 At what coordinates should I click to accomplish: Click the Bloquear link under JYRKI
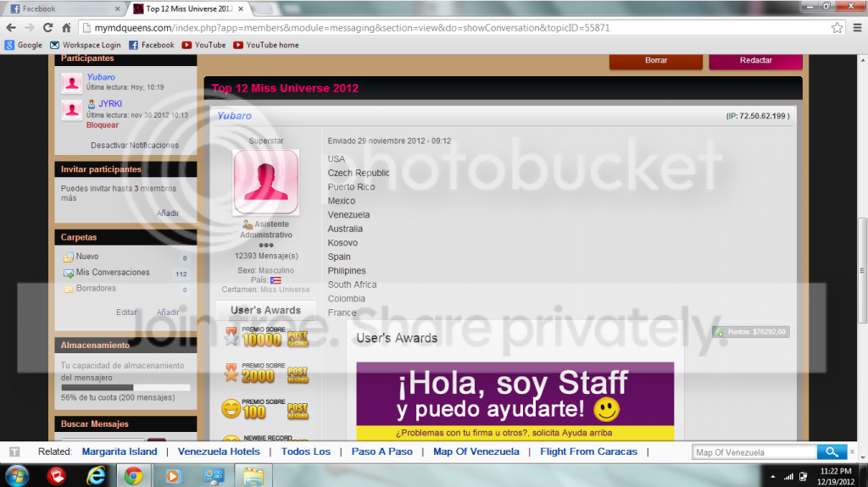(x=103, y=125)
